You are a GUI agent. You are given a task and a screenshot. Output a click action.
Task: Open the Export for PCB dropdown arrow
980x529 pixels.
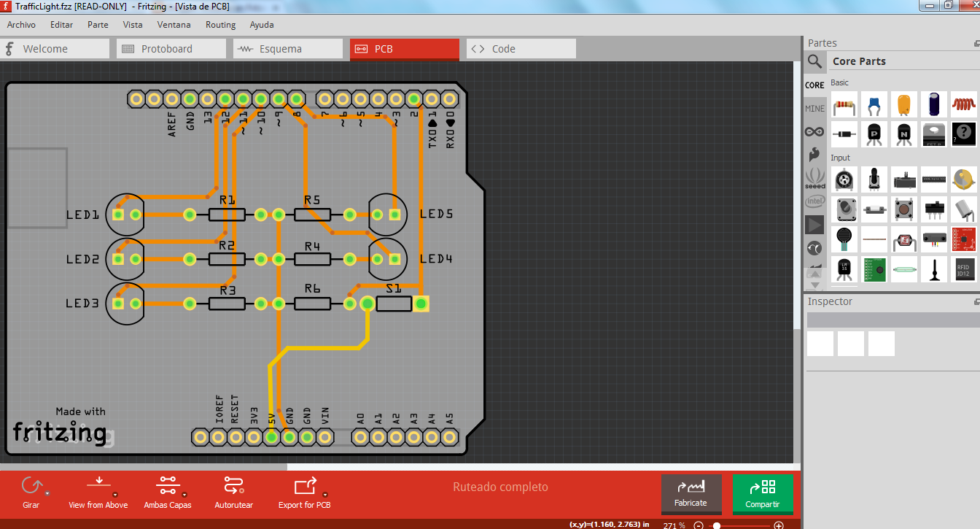326,493
